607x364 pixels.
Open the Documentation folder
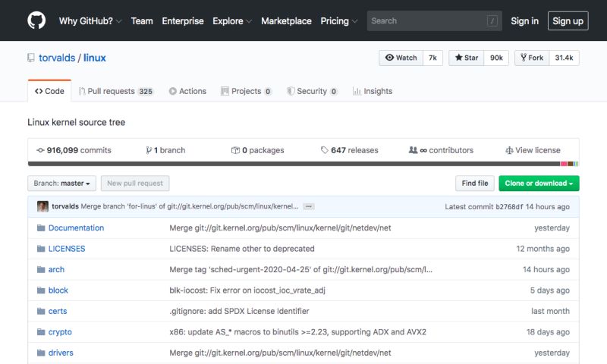pyautogui.click(x=77, y=227)
